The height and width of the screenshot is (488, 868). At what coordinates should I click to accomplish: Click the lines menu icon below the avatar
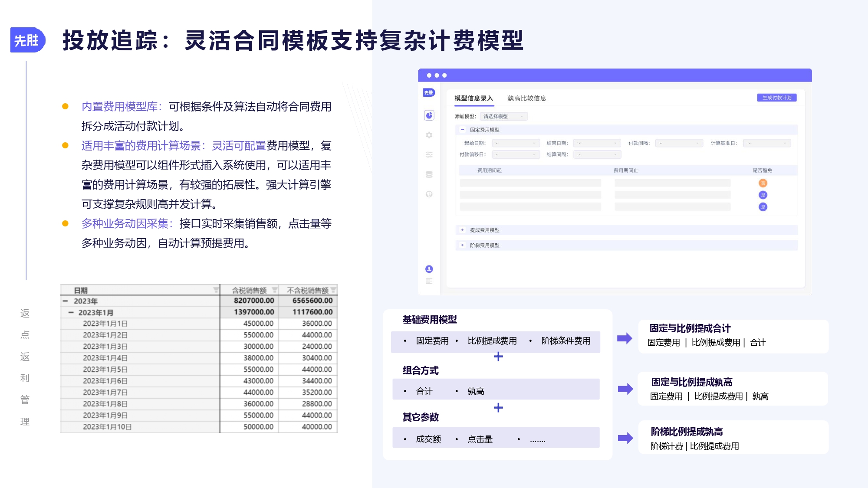pyautogui.click(x=429, y=281)
